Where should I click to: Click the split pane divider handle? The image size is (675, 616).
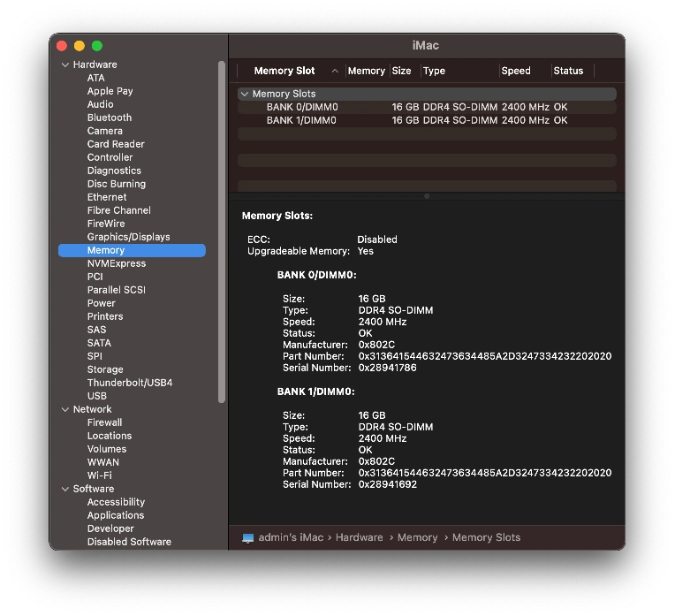427,196
